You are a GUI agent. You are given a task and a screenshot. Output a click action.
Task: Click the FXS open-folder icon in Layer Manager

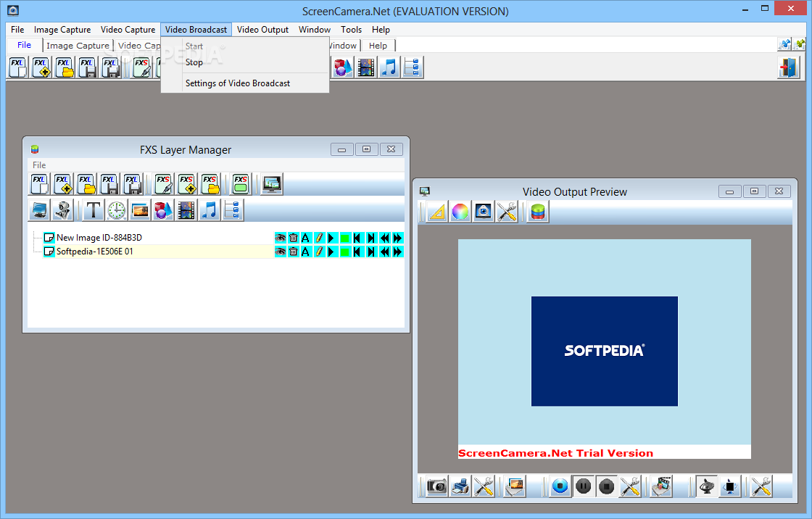point(210,184)
